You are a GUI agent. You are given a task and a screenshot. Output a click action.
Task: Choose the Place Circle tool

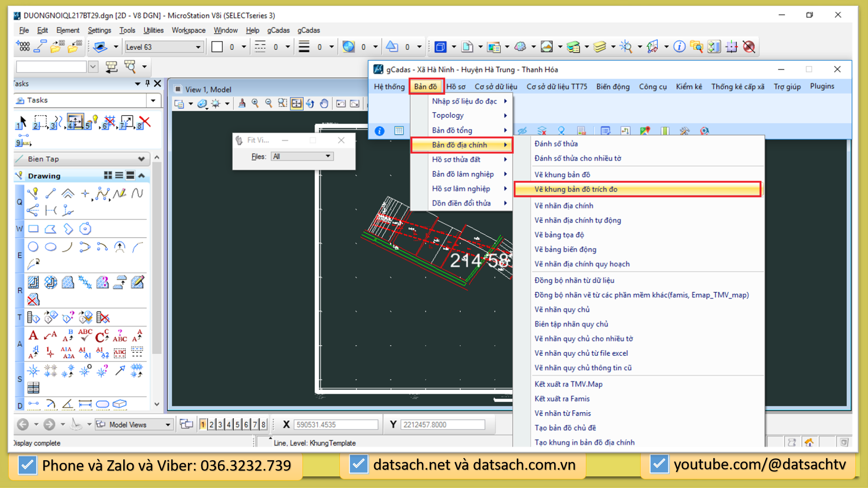coord(33,247)
